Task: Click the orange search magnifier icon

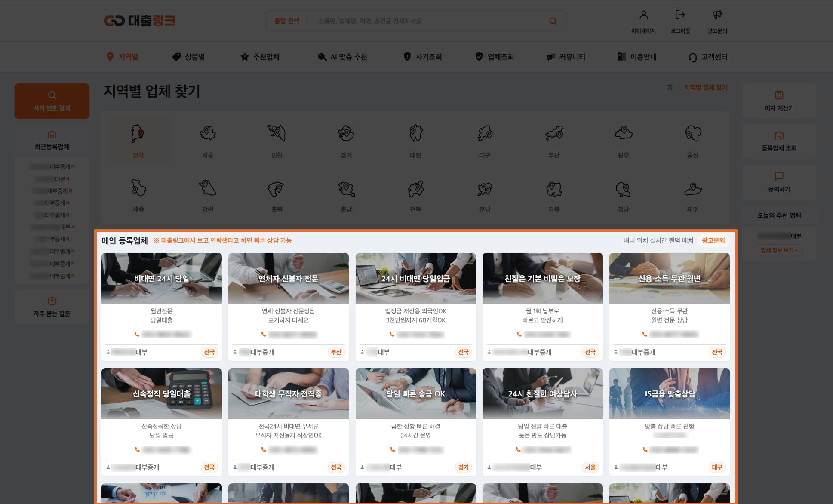Action: (x=553, y=21)
